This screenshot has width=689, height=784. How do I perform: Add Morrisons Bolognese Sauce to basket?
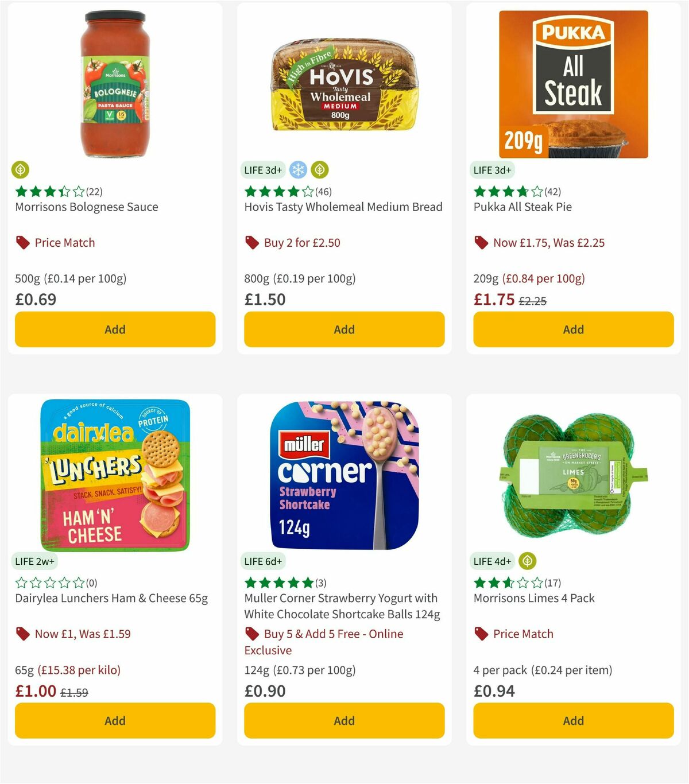[x=115, y=329]
